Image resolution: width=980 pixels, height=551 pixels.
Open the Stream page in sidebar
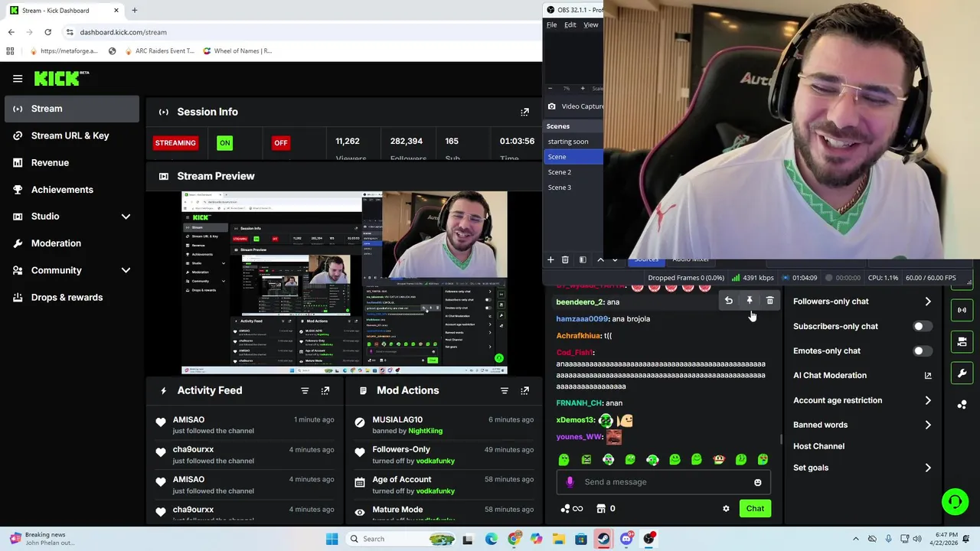click(72, 109)
